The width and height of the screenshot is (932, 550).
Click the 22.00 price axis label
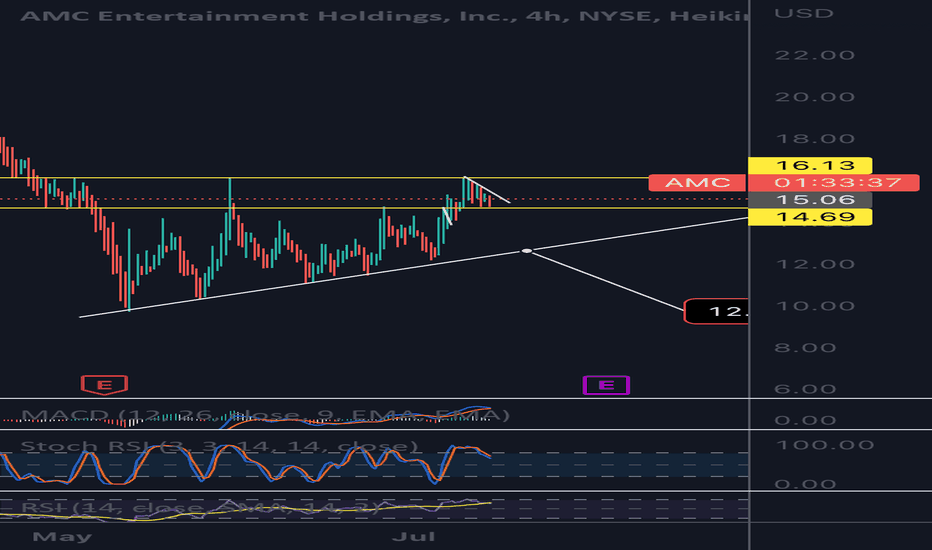pyautogui.click(x=815, y=55)
